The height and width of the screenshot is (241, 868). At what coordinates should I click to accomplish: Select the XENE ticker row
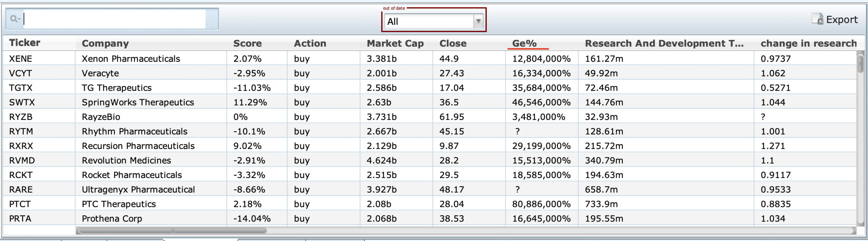point(21,59)
